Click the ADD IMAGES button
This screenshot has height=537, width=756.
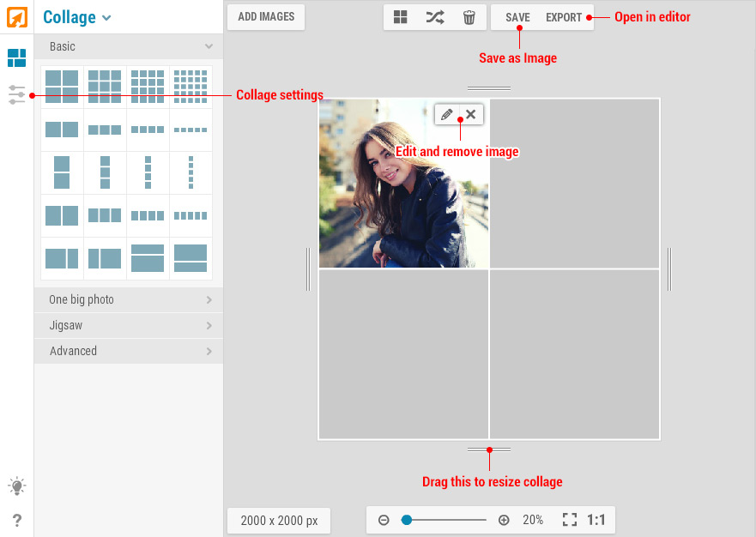[x=266, y=17]
